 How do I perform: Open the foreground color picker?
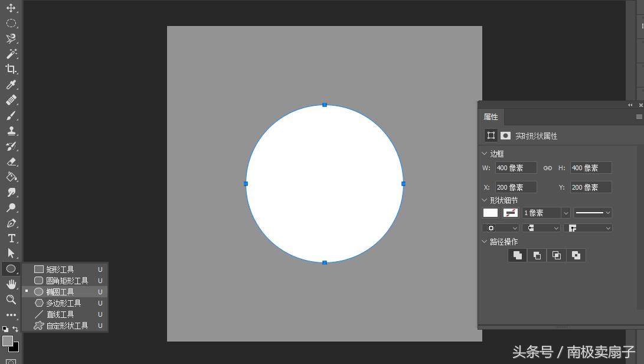click(8, 341)
